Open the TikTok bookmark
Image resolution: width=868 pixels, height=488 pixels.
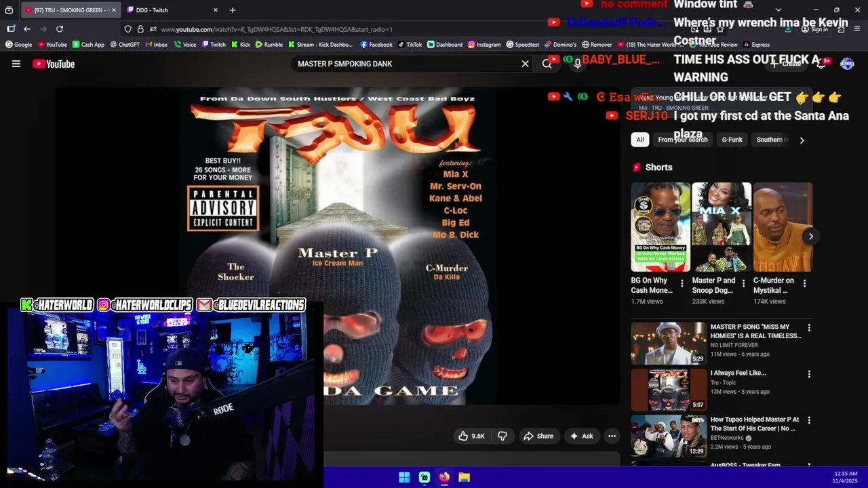(x=410, y=45)
